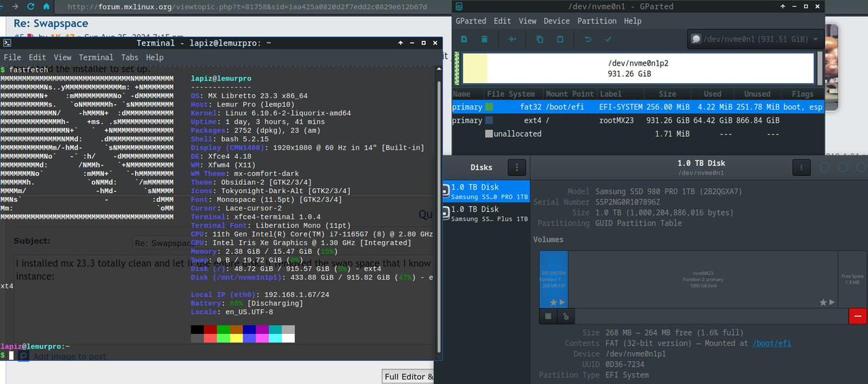868x384 pixels.
Task: Open the Partition menu in GParted
Action: [x=597, y=21]
